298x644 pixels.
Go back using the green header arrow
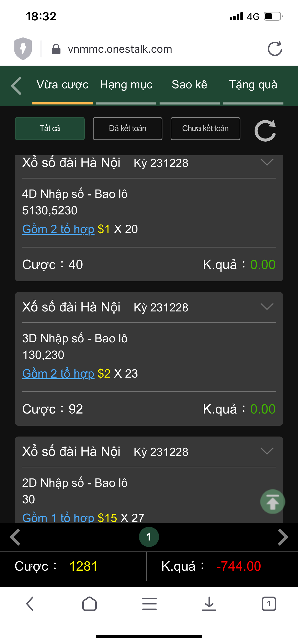(x=16, y=86)
